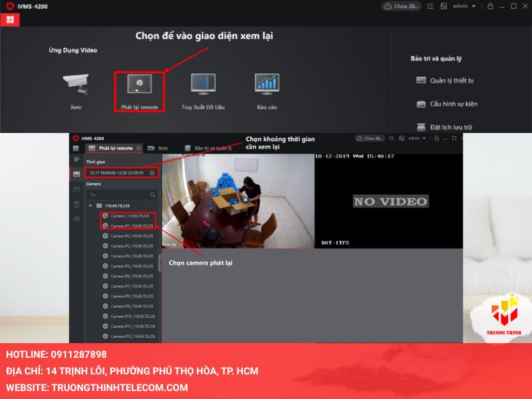Click the collapse handle on camera panel edge
This screenshot has width=532, height=399.
tap(160, 263)
